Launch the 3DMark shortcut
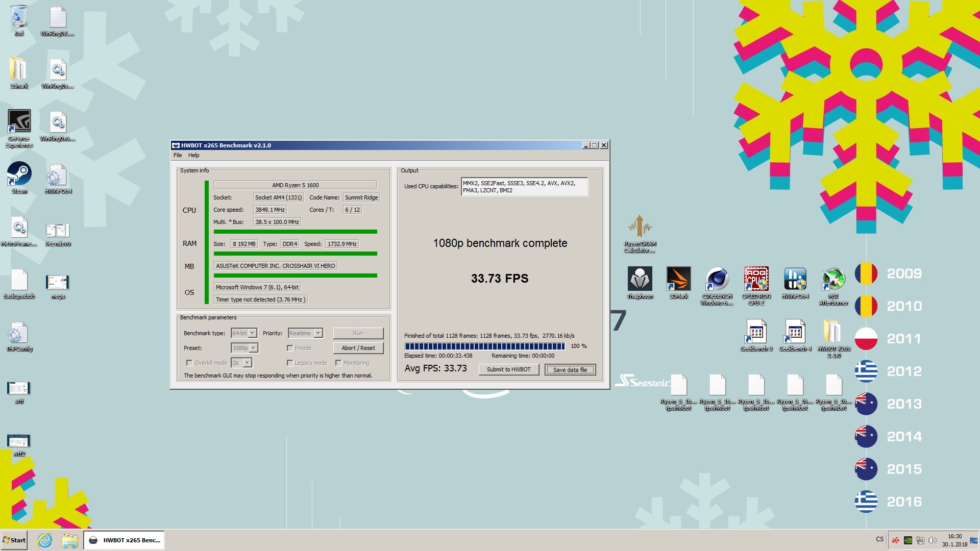 tap(678, 282)
